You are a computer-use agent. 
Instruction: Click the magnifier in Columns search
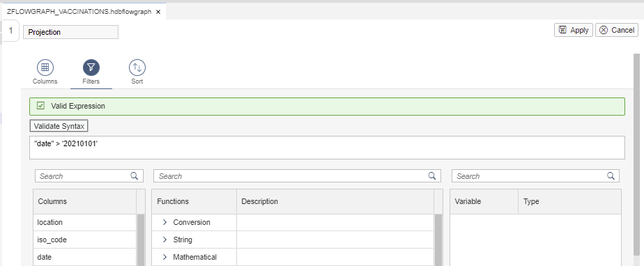[135, 175]
